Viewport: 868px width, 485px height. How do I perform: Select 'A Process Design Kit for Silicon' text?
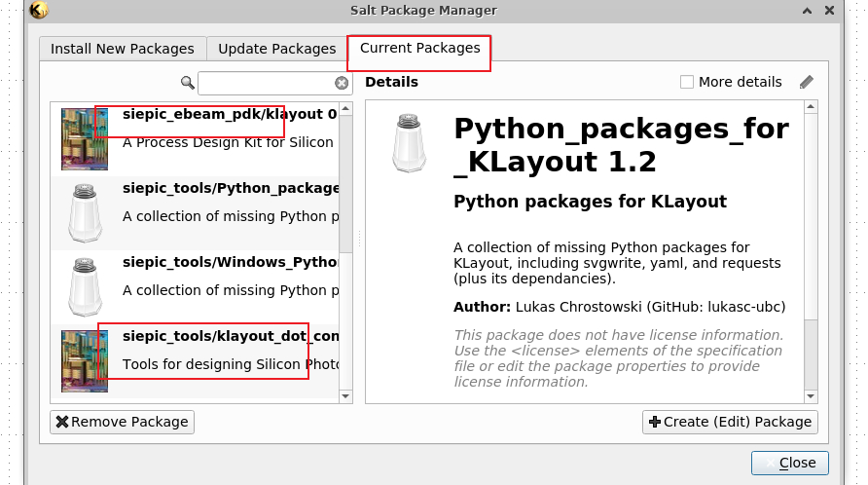[228, 142]
